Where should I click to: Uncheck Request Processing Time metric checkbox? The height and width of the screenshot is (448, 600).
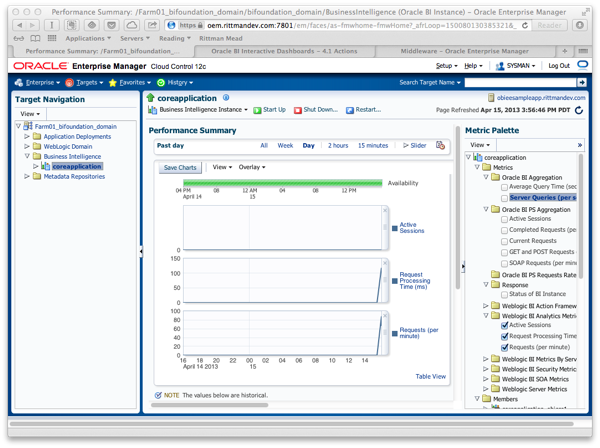click(504, 336)
